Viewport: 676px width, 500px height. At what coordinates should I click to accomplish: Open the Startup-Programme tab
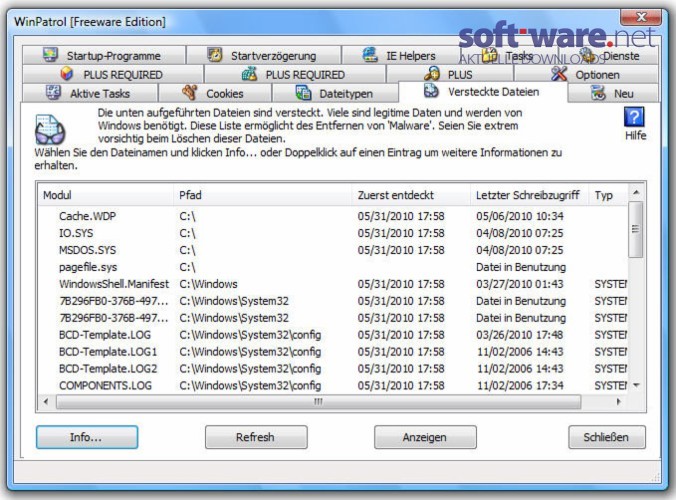tap(104, 56)
